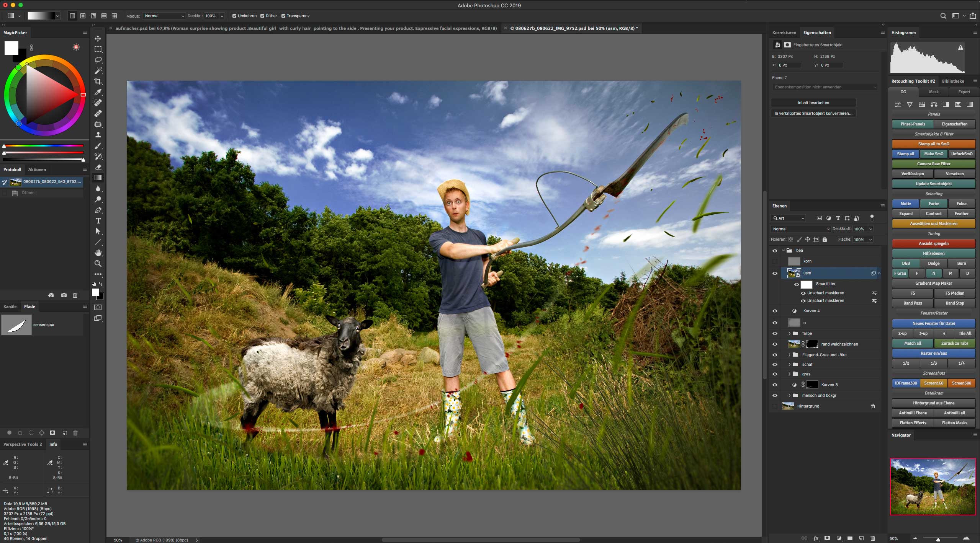
Task: Click the Camera Raw Filter button
Action: pyautogui.click(x=933, y=164)
